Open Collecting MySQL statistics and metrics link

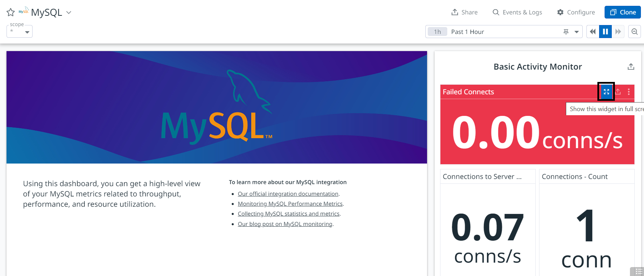(289, 214)
